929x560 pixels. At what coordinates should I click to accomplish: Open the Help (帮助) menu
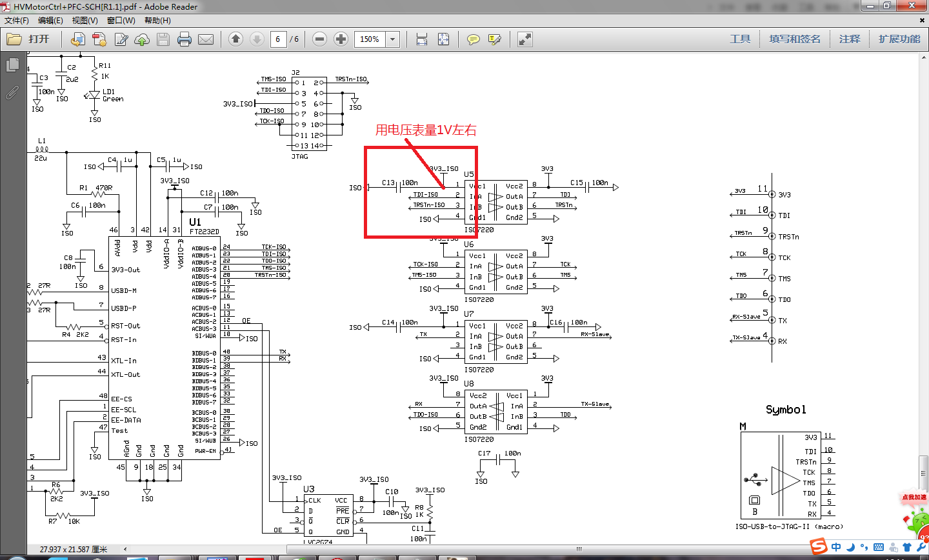tap(157, 21)
